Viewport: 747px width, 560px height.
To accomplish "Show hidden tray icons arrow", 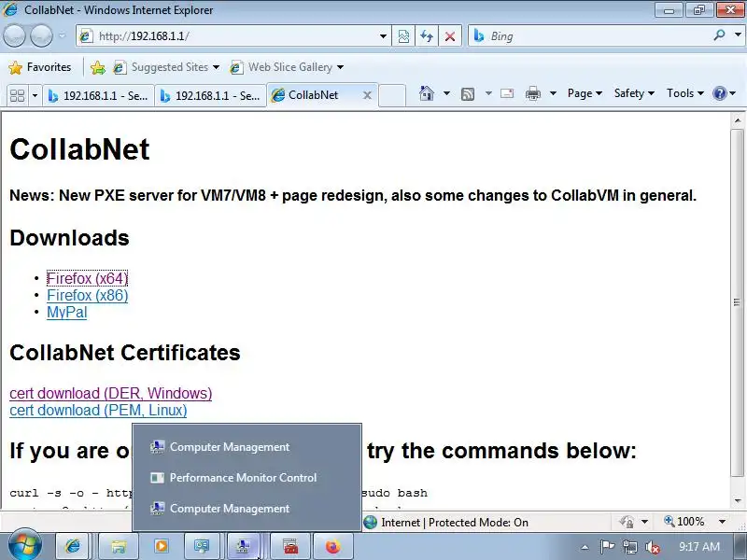I will [x=585, y=547].
